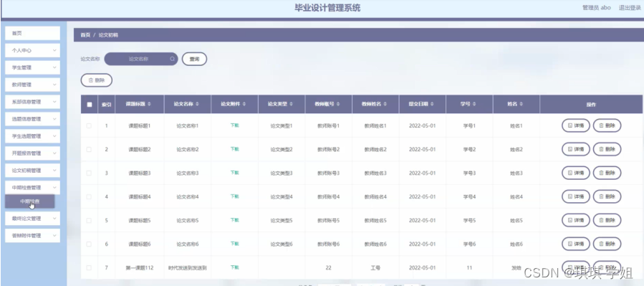Open 详情 for row 课题标题5

click(576, 220)
